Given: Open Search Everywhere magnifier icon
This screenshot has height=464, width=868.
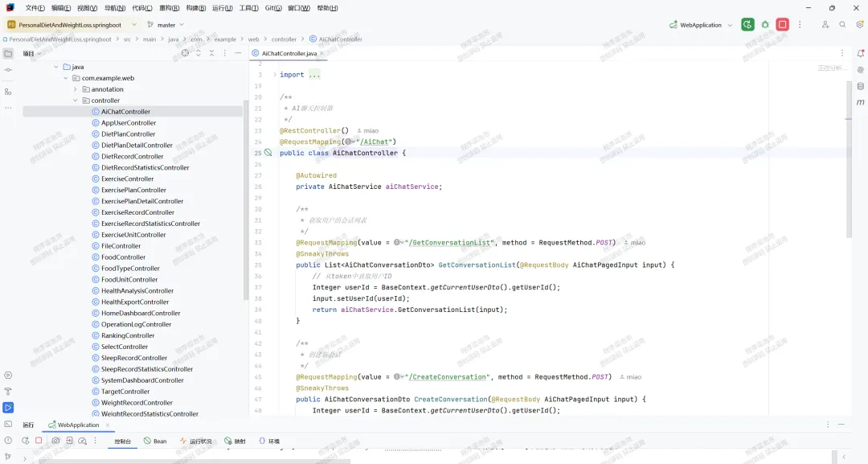Looking at the screenshot, I should [x=842, y=25].
